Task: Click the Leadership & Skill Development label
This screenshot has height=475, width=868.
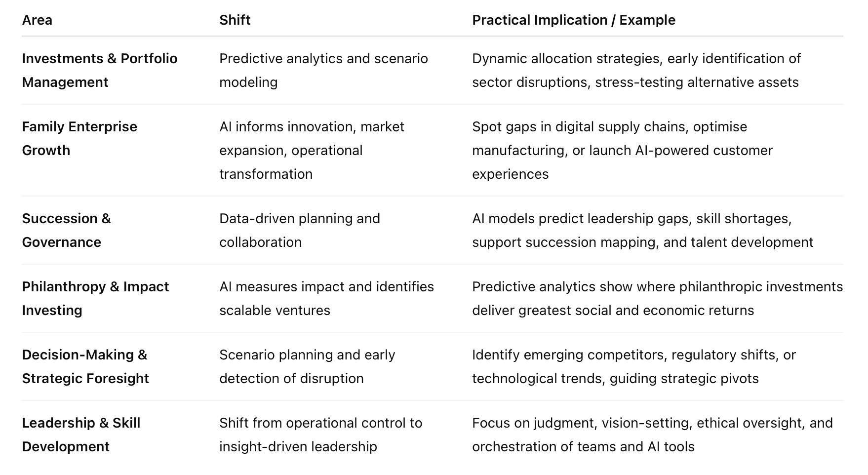Action: click(81, 435)
